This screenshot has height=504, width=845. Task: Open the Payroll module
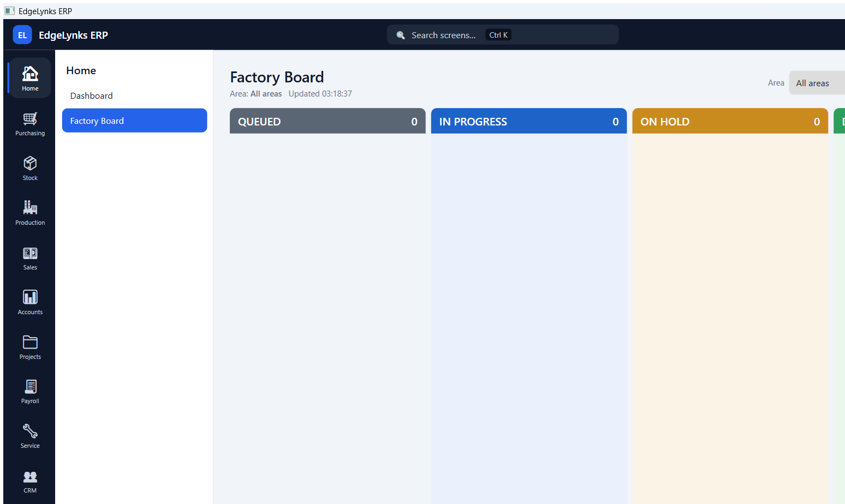[x=30, y=391]
